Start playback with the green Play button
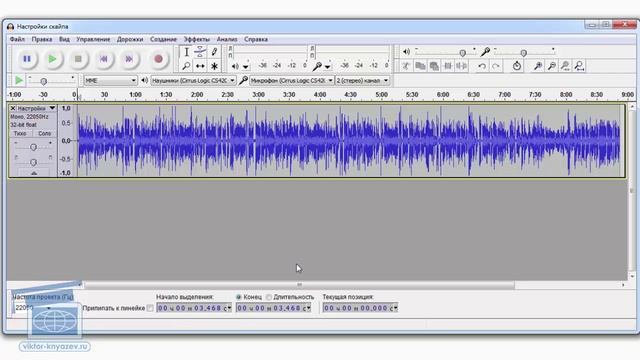This screenshot has height=360, width=640. [x=52, y=59]
